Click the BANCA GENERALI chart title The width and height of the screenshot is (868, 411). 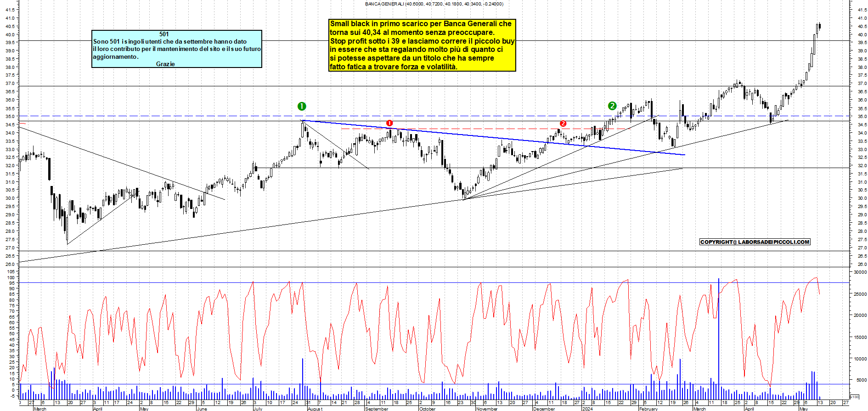434,4
